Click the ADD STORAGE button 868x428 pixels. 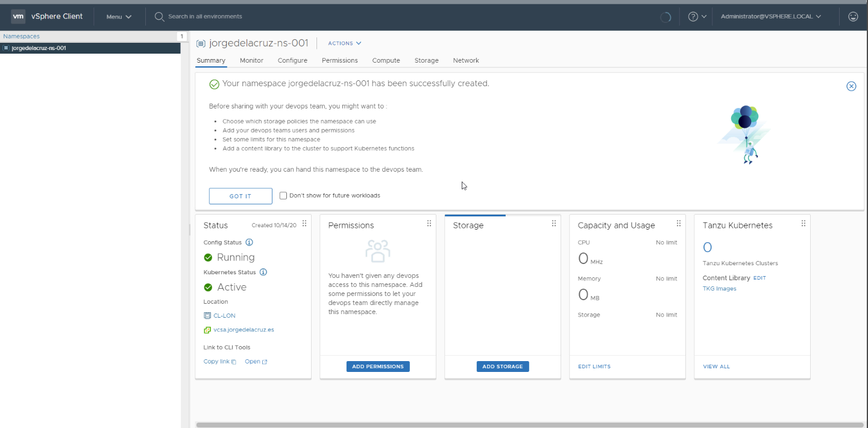tap(503, 367)
